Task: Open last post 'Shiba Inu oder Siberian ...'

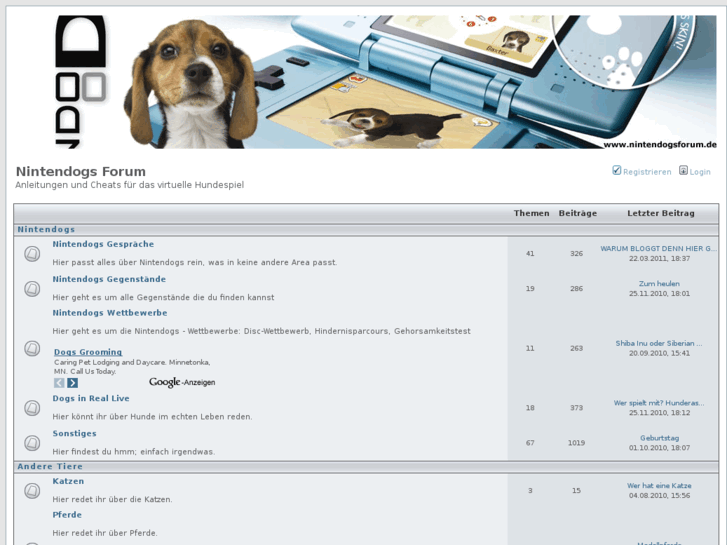Action: [x=659, y=344]
